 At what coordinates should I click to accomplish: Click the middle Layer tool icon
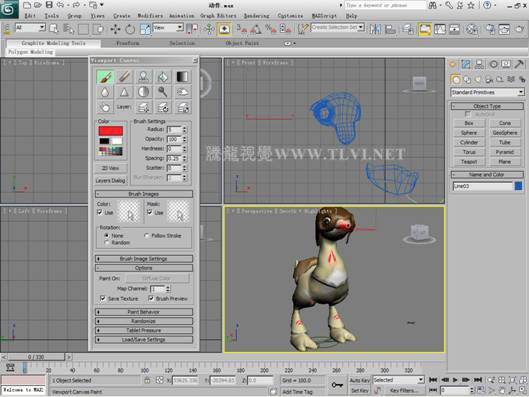coord(163,107)
